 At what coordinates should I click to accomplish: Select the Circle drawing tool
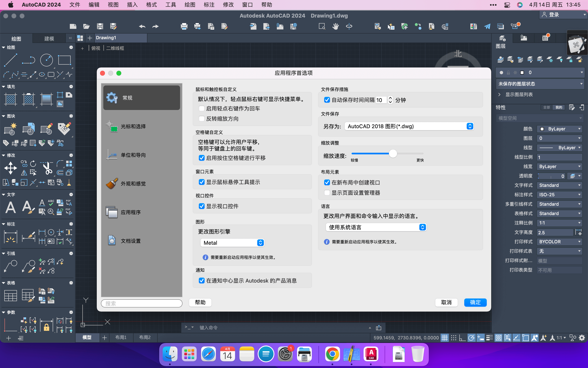tap(46, 60)
